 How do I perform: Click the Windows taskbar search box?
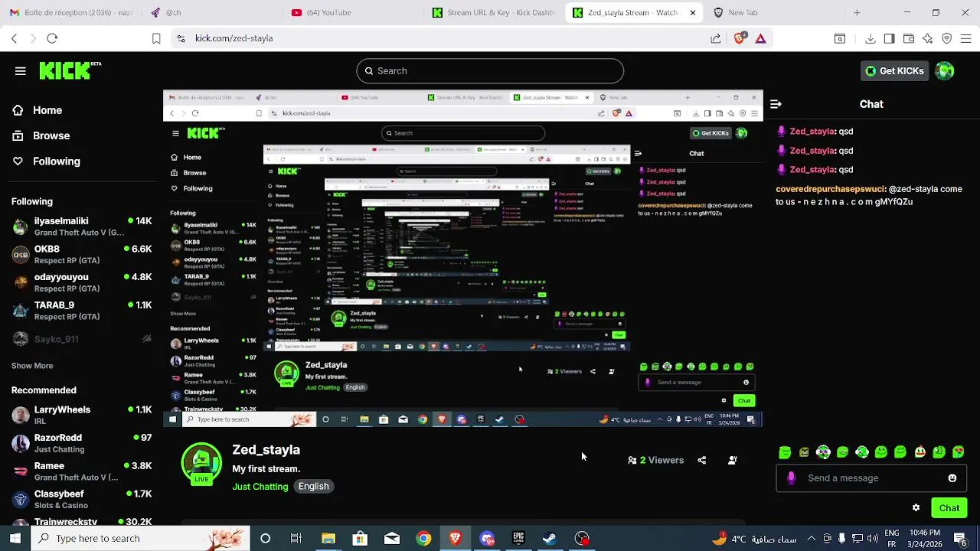142,539
